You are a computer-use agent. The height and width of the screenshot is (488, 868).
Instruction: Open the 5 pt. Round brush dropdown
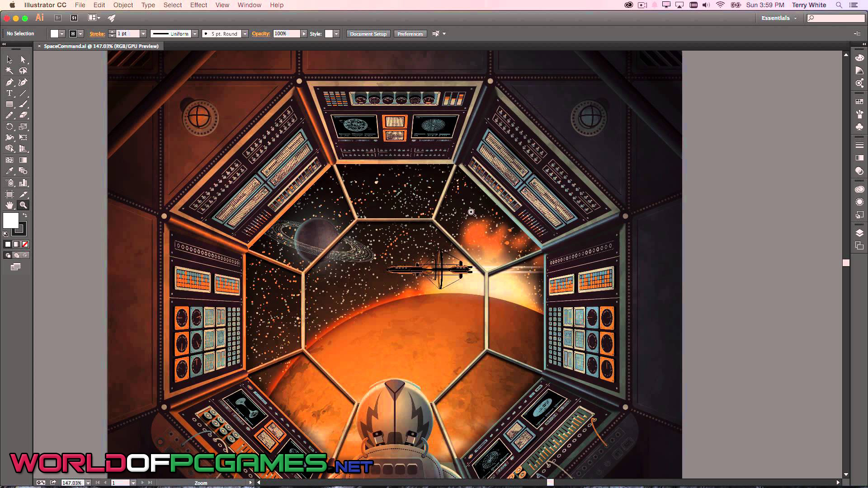point(245,34)
